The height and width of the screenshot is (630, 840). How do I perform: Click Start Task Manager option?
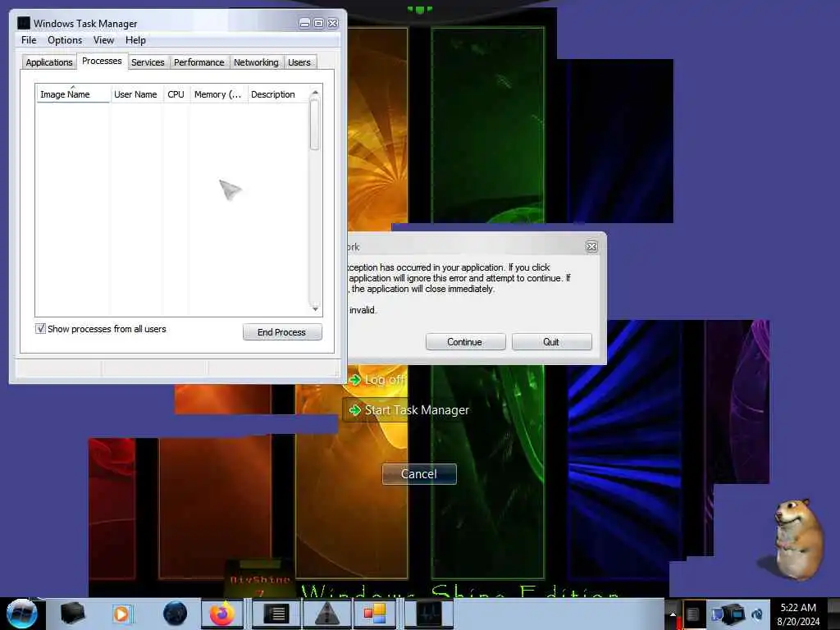pyautogui.click(x=409, y=410)
